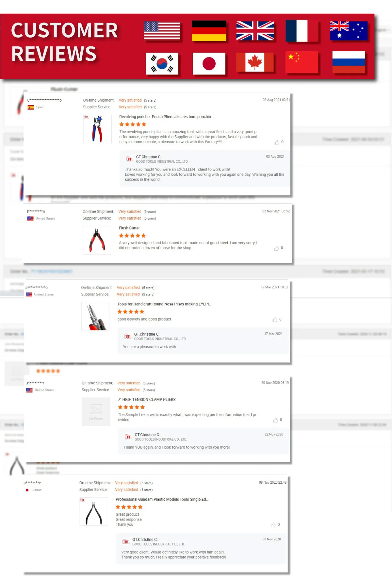This screenshot has height=584, width=392.
Task: Click the United States flag icon
Action: pyautogui.click(x=162, y=31)
